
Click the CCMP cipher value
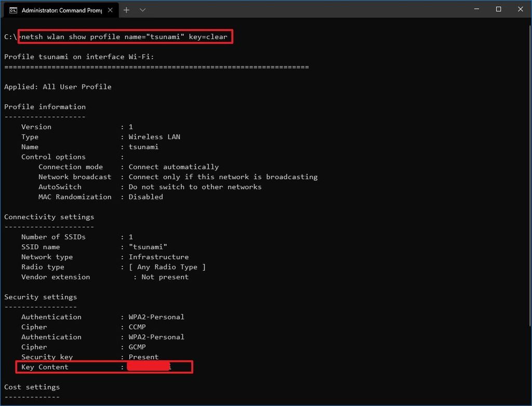click(137, 327)
